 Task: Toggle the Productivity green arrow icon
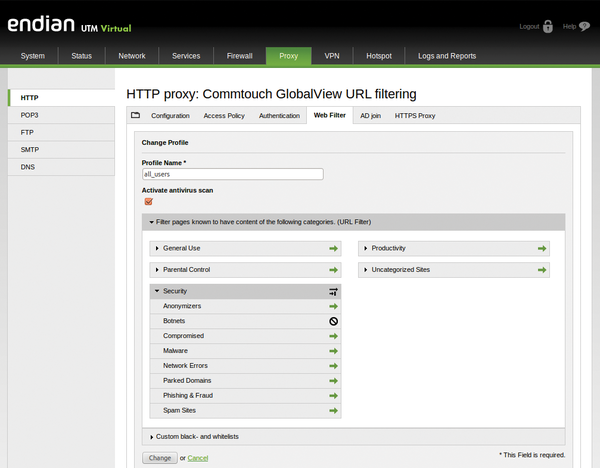[542, 248]
